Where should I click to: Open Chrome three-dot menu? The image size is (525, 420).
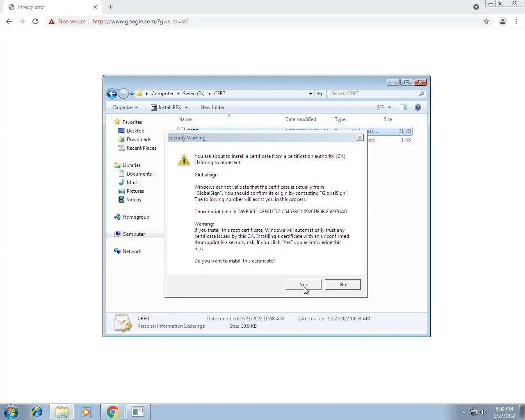(x=516, y=21)
